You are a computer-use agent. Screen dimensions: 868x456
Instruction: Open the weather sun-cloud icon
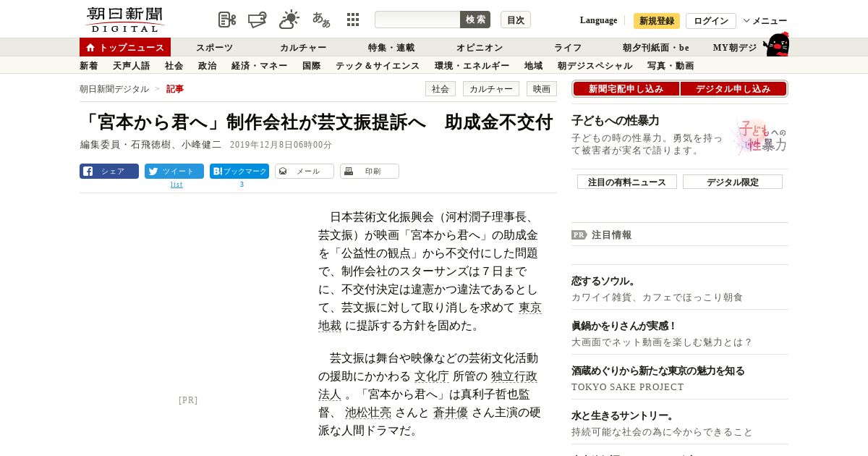[x=289, y=20]
